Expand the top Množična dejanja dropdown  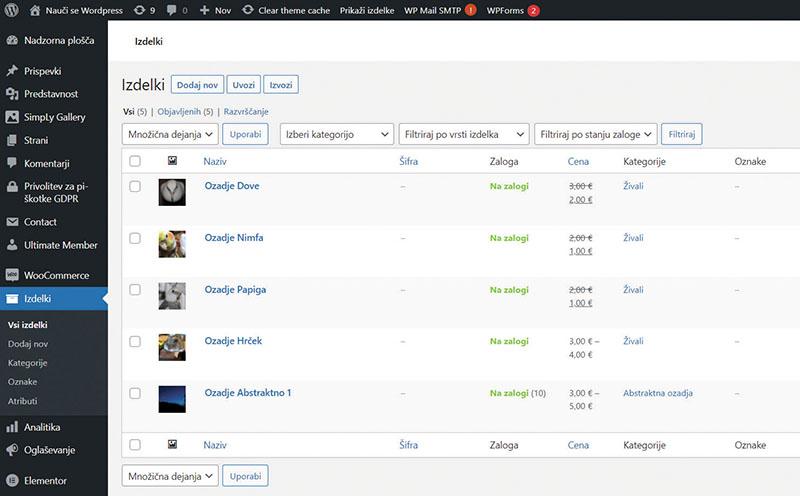[x=169, y=134]
